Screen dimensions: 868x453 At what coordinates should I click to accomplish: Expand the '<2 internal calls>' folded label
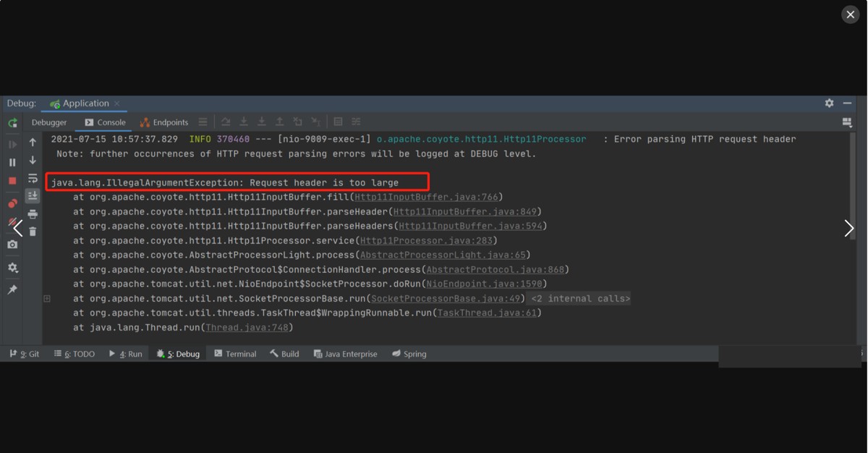[x=580, y=299]
